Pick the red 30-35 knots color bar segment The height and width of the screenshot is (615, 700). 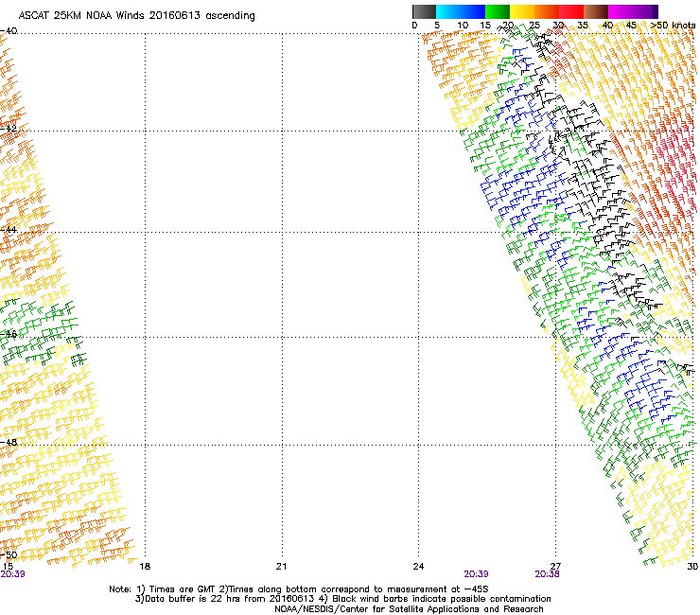pos(571,11)
